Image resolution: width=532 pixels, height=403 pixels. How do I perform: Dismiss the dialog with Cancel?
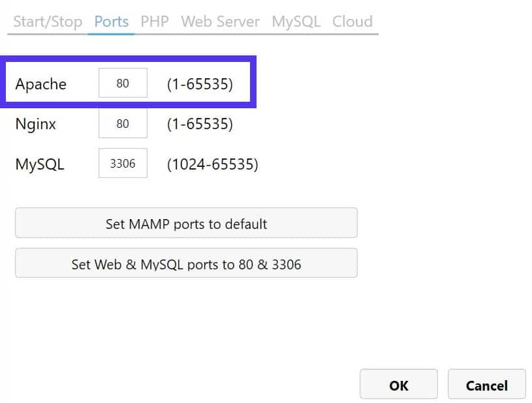coord(486,385)
